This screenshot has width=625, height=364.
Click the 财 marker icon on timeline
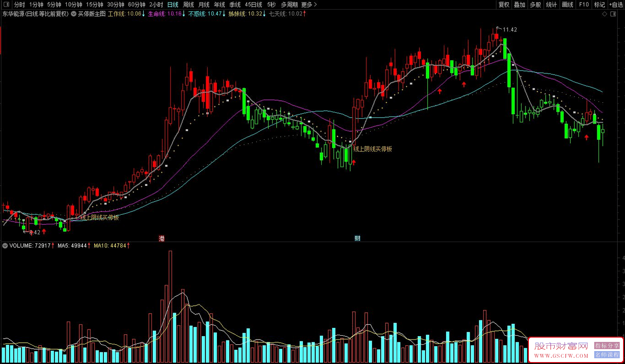[357, 238]
